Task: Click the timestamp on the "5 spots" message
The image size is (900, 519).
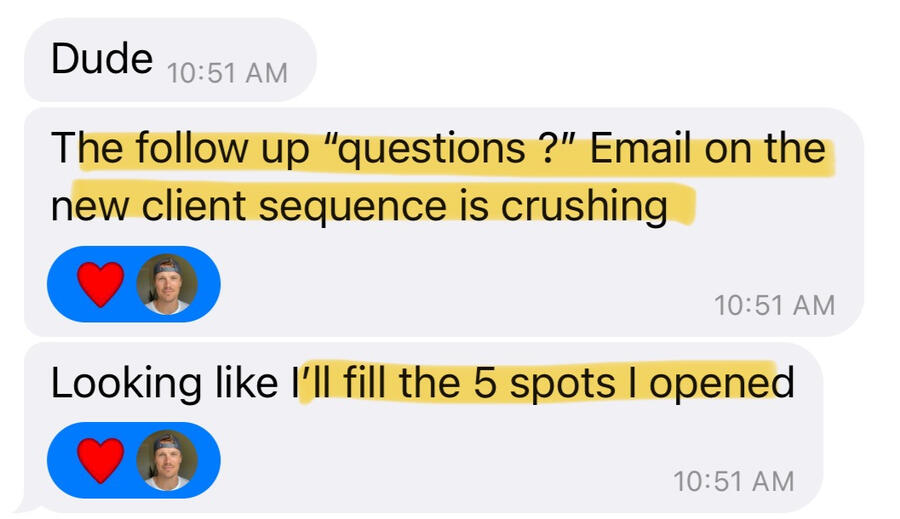Action: [734, 481]
